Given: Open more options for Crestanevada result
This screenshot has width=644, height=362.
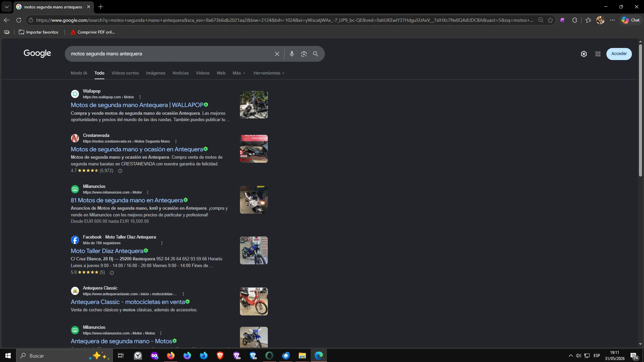Looking at the screenshot, I should pyautogui.click(x=176, y=142).
